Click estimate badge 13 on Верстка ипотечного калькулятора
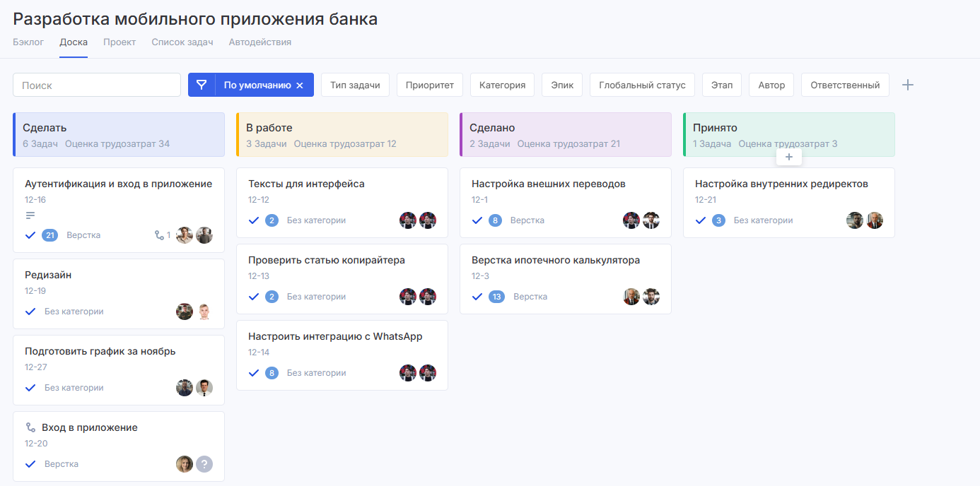 (x=497, y=297)
